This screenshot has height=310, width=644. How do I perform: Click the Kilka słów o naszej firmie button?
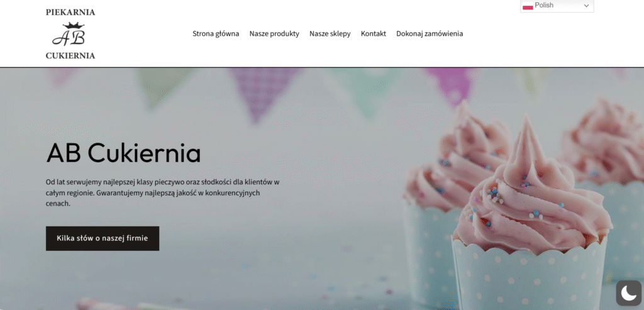[103, 238]
